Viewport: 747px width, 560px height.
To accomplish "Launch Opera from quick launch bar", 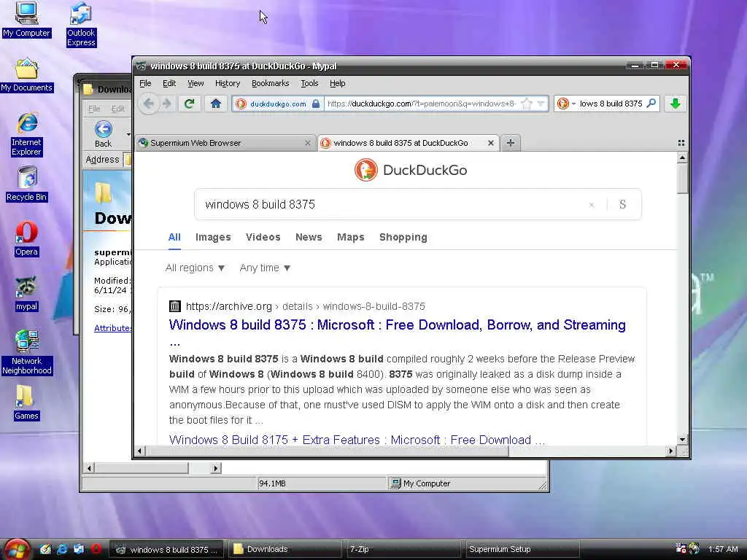I will point(96,549).
